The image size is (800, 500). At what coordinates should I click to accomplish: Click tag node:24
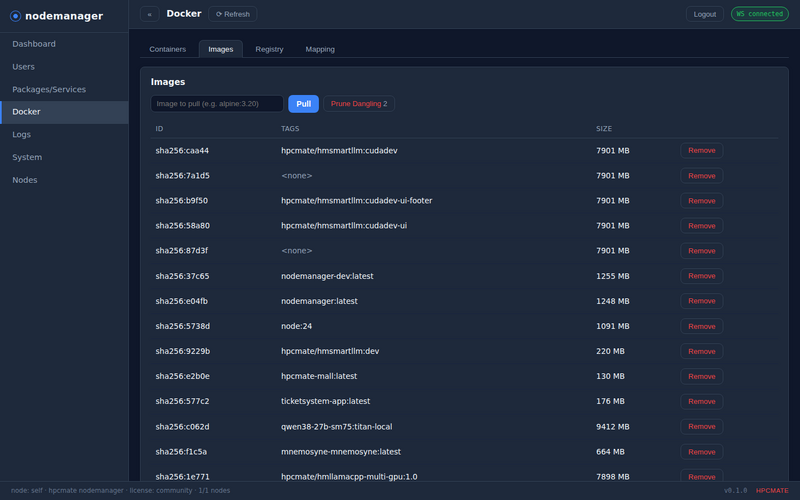(296, 326)
